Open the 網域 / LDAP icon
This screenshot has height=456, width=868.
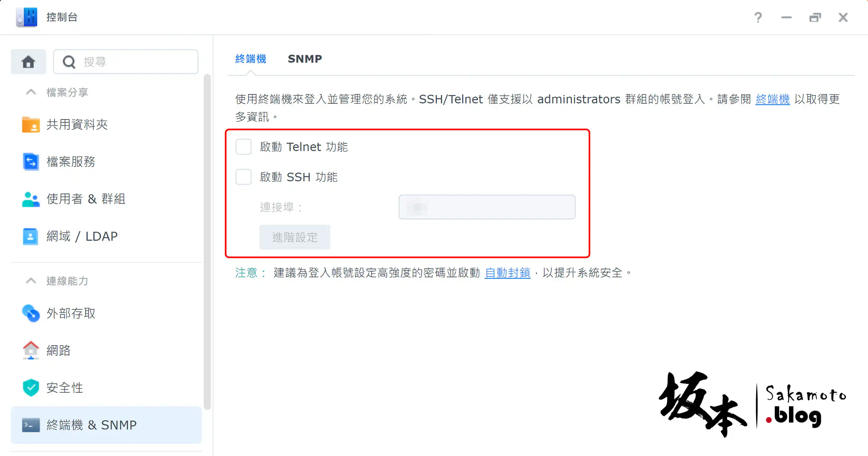pos(31,236)
